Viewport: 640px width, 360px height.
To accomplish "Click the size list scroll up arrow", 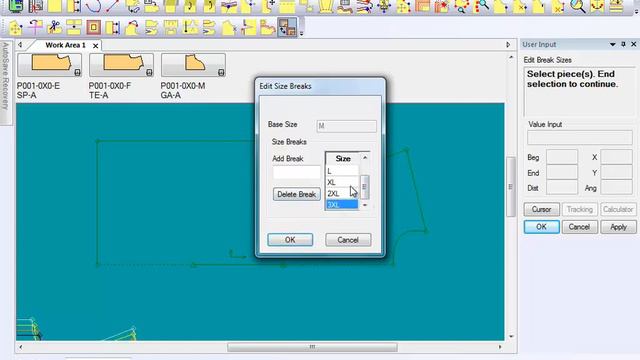I will [x=365, y=158].
